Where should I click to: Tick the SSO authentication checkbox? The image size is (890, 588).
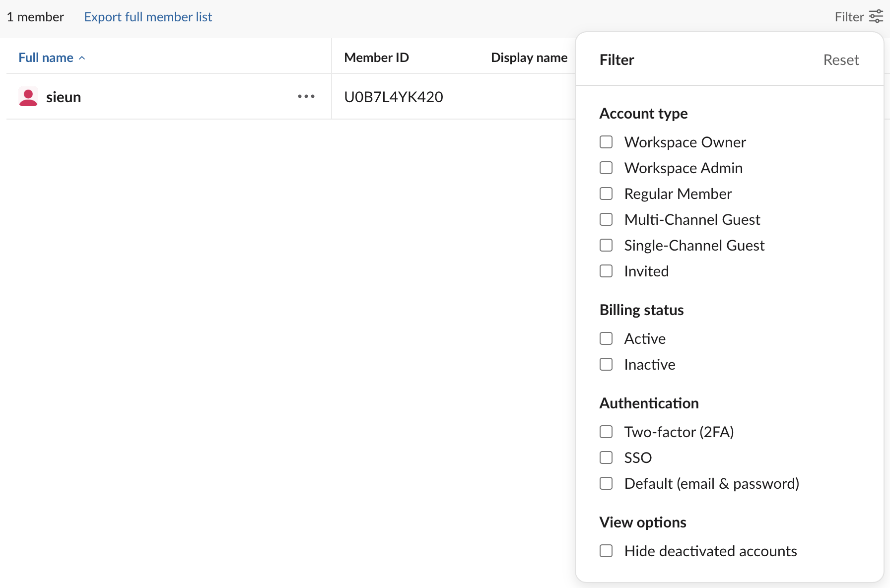tap(606, 457)
